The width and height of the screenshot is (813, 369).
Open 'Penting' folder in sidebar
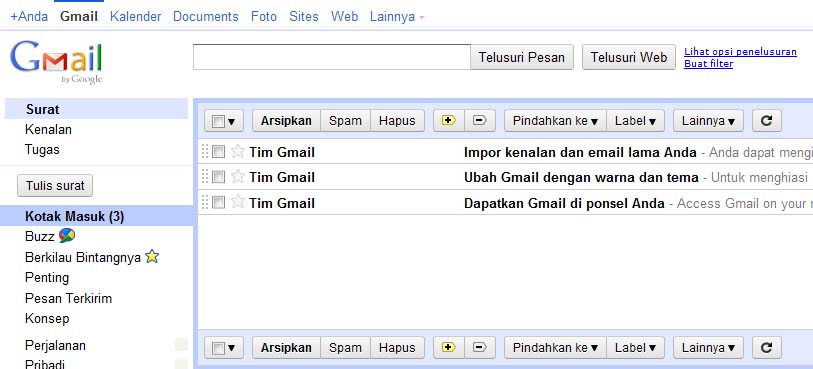pos(47,278)
